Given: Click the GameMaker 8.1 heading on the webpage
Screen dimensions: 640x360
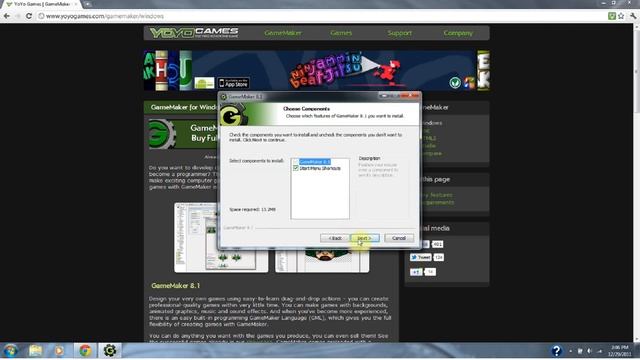Looking at the screenshot, I should (176, 285).
